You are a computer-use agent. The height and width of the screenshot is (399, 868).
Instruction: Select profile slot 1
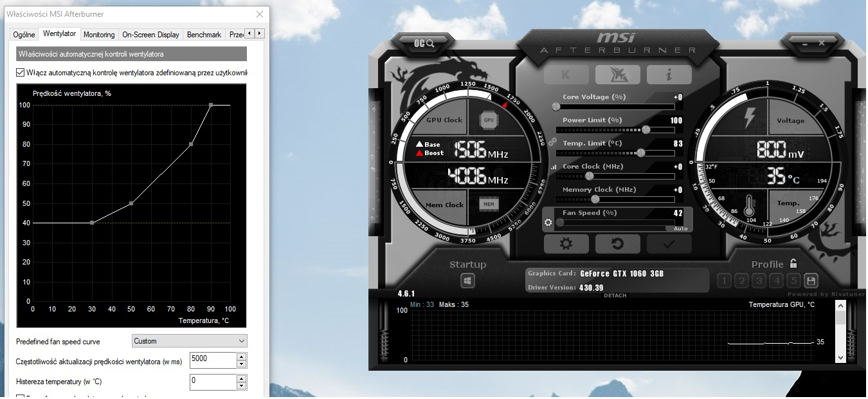[724, 281]
